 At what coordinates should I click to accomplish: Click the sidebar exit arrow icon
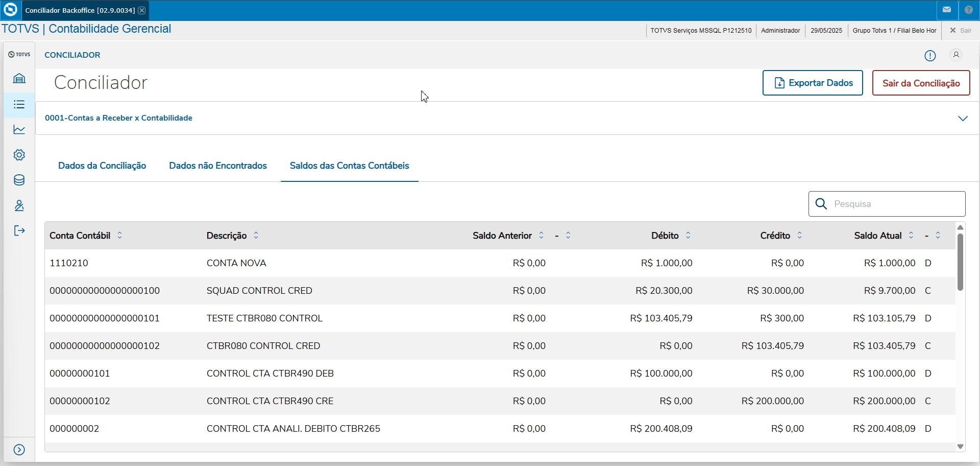[x=19, y=230]
